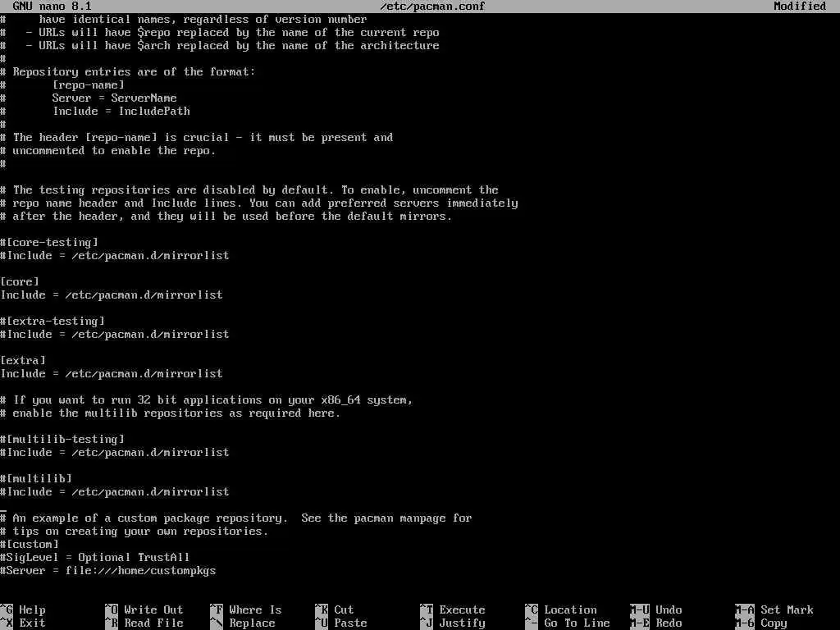Viewport: 840px width, 630px height.
Task: Click the M-E Redo shortcut
Action: (656, 623)
